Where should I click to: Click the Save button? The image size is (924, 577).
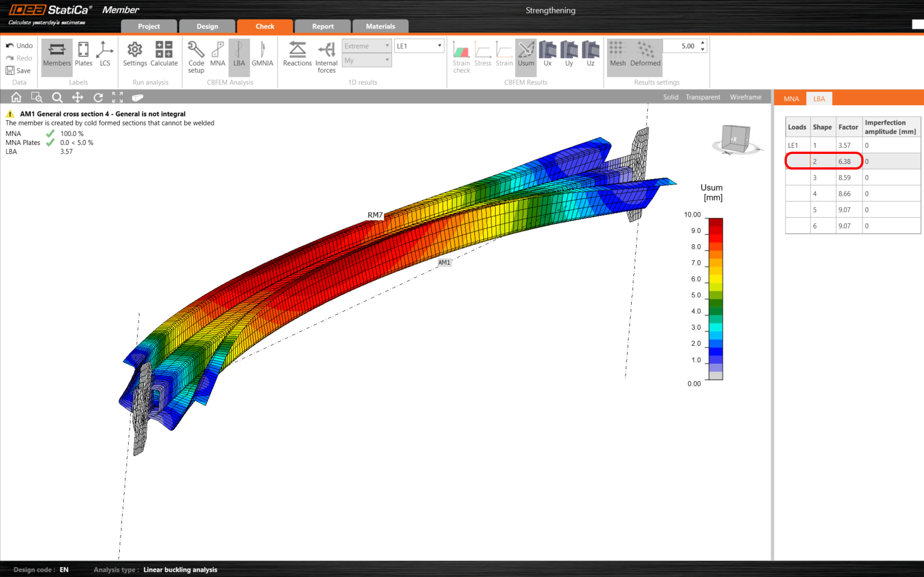(18, 71)
